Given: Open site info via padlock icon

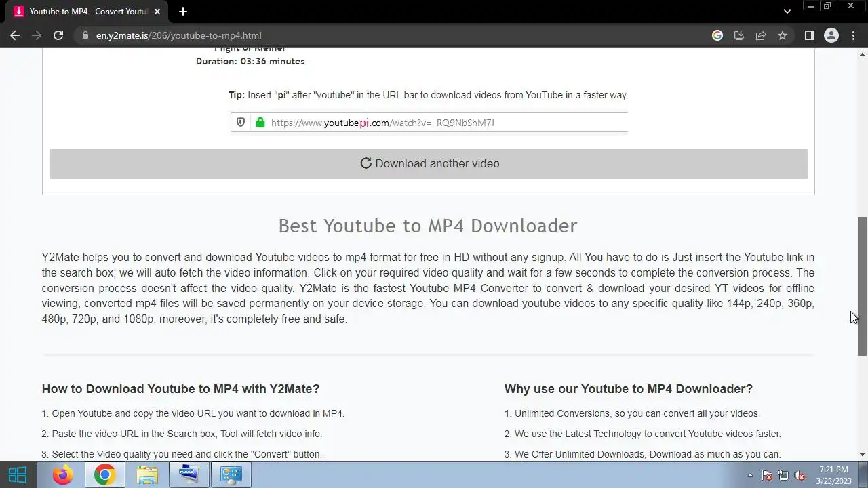Looking at the screenshot, I should (x=85, y=35).
